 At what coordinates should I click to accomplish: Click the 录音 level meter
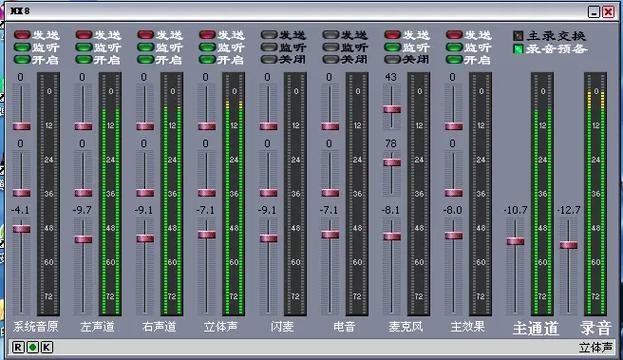coord(596,194)
